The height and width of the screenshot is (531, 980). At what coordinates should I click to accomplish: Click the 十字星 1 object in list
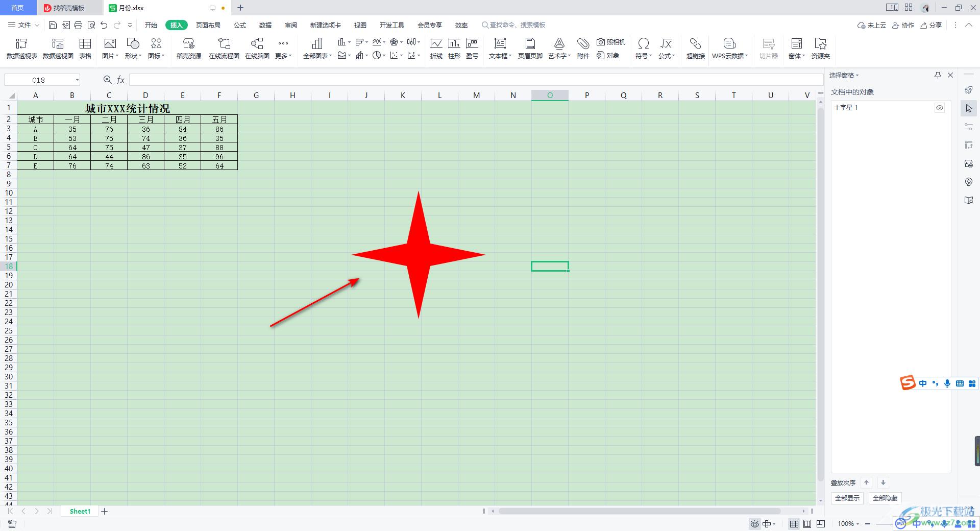846,108
